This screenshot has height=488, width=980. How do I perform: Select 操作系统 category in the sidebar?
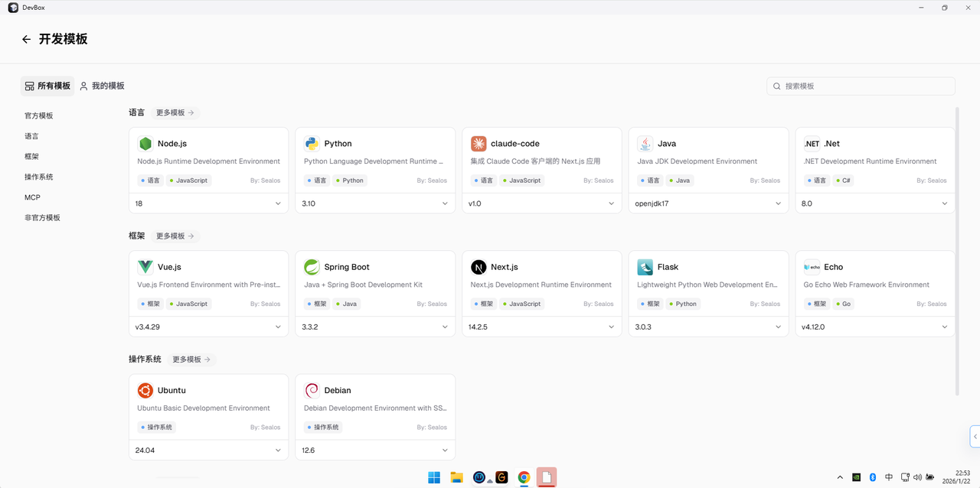click(39, 177)
